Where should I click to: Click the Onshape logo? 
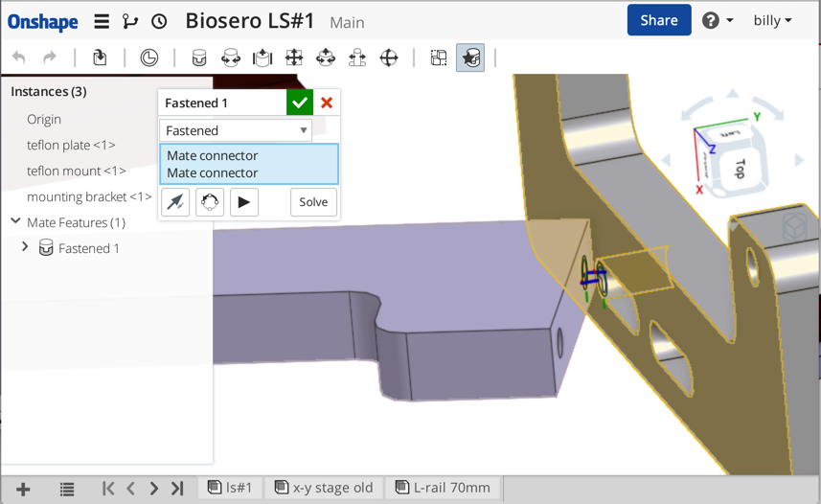[42, 21]
